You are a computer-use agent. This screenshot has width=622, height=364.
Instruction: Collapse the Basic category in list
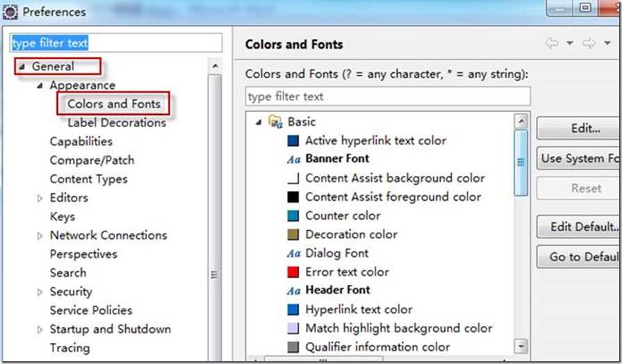[x=259, y=122]
